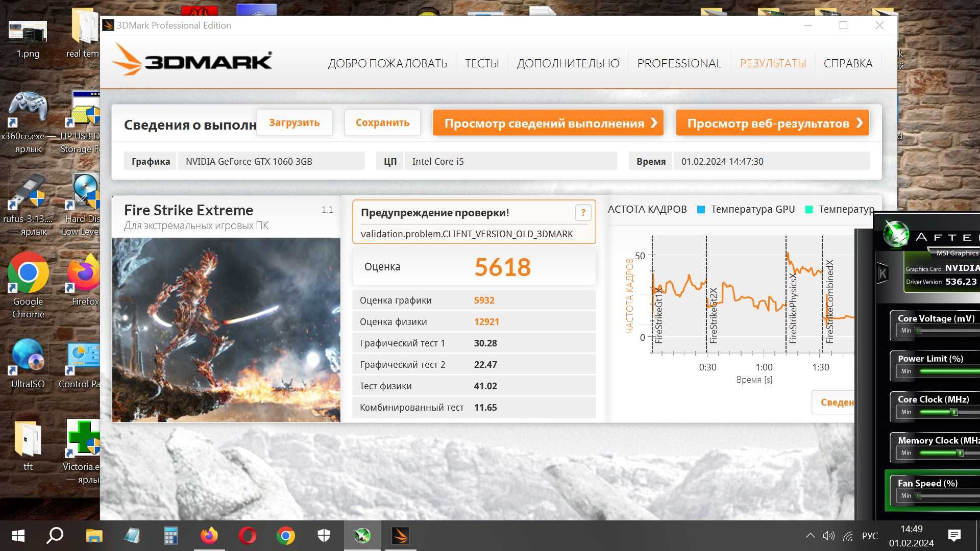
Task: Click the validation warning help question mark
Action: (x=583, y=212)
